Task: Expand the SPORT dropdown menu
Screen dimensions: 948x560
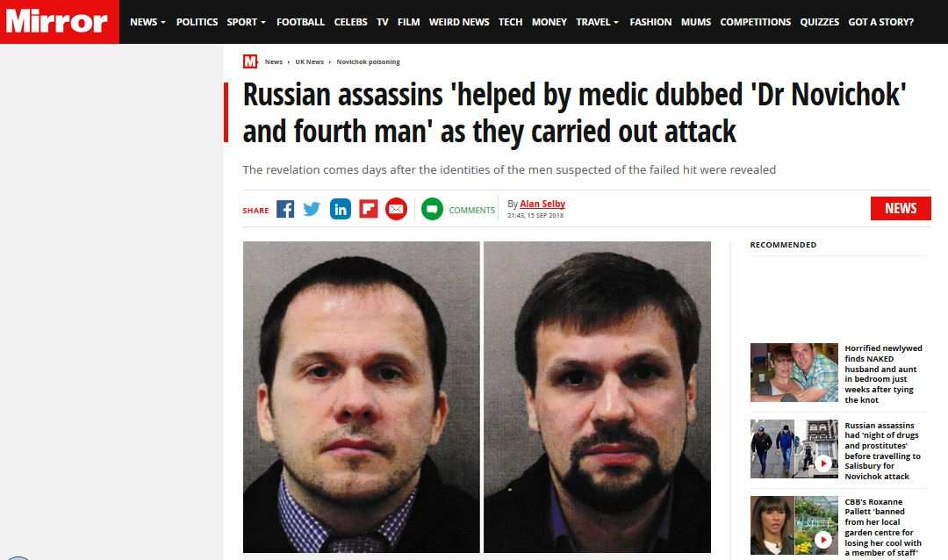Action: point(246,22)
